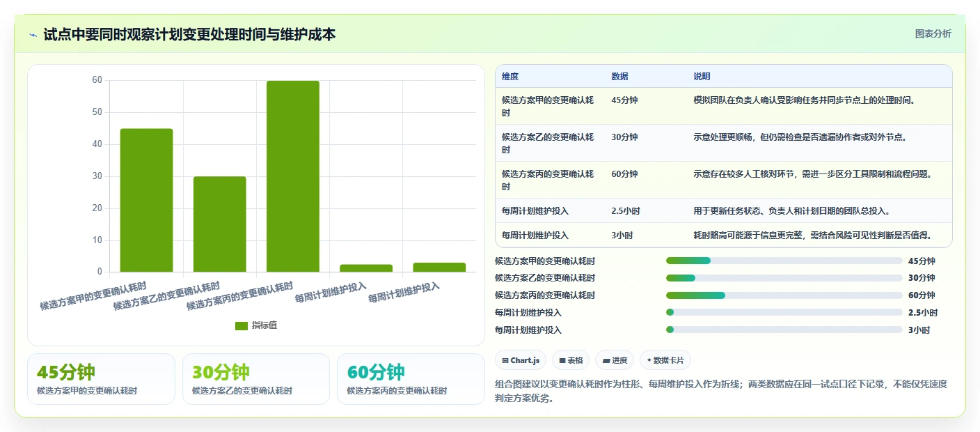Viewport: 980px width, 432px height.
Task: Select the rightmost chart bar valued 3
Action: click(439, 268)
